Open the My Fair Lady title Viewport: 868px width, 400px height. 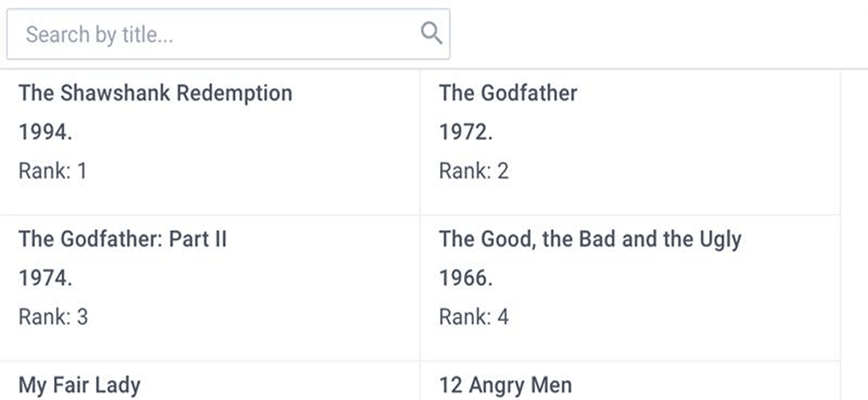point(80,385)
